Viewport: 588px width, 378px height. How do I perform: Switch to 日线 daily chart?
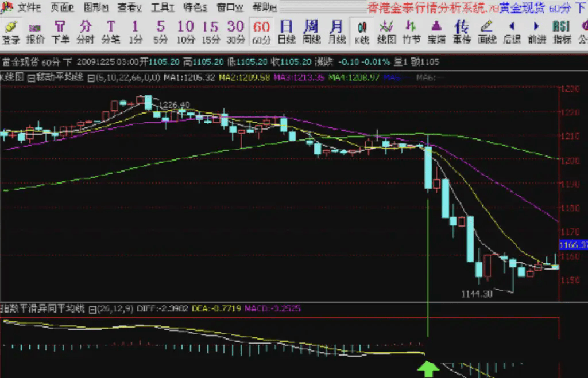tap(287, 32)
